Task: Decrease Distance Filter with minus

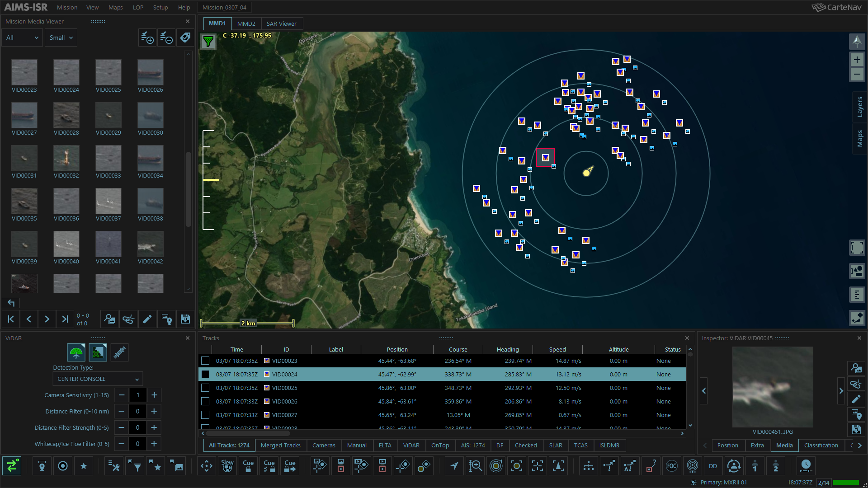Action: 122,411
